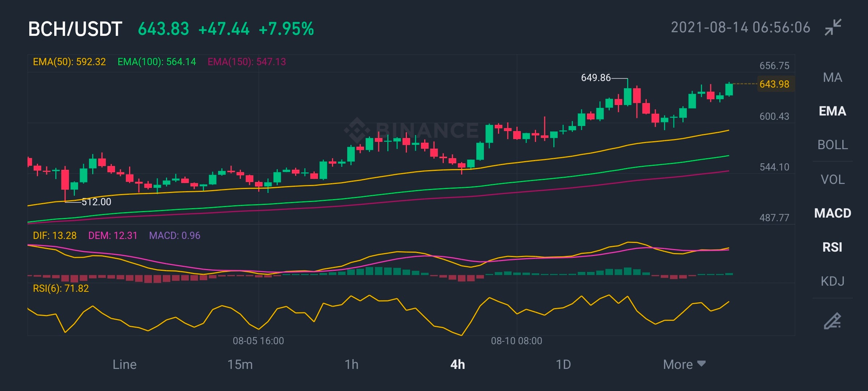
Task: Expand the More timeframes dropdown
Action: pos(684,364)
